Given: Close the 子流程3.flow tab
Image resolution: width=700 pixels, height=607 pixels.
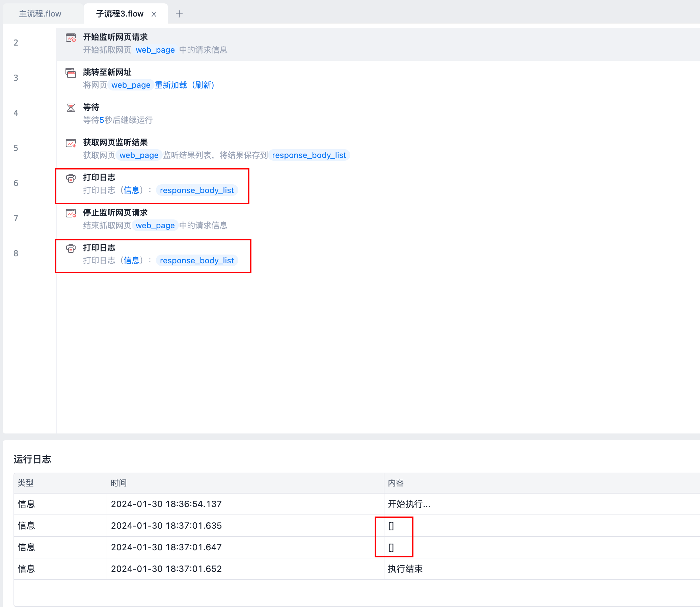Looking at the screenshot, I should click(x=154, y=14).
